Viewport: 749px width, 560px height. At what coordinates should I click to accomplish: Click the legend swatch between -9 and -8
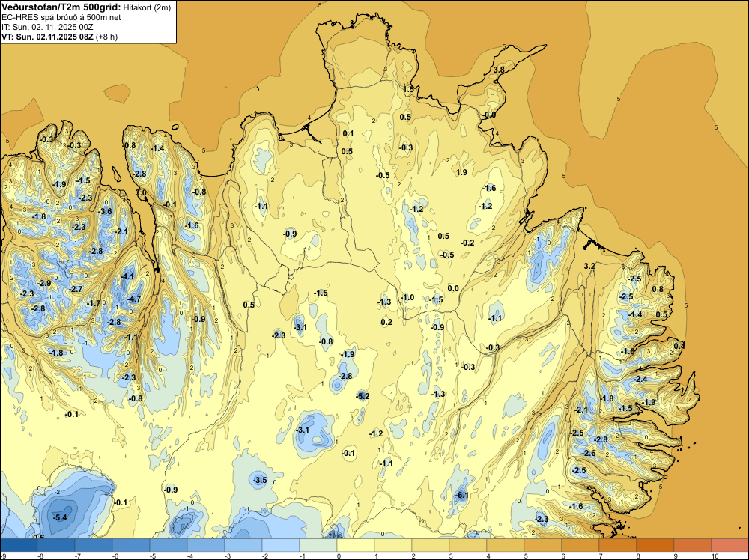pos(19,545)
